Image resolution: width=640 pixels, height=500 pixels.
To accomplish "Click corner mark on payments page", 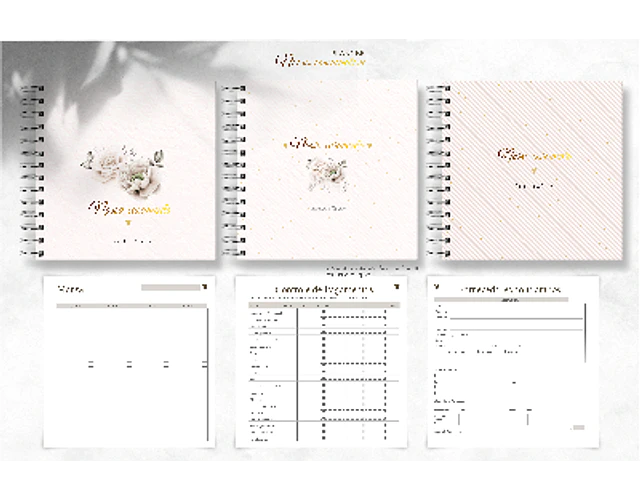I will [396, 288].
